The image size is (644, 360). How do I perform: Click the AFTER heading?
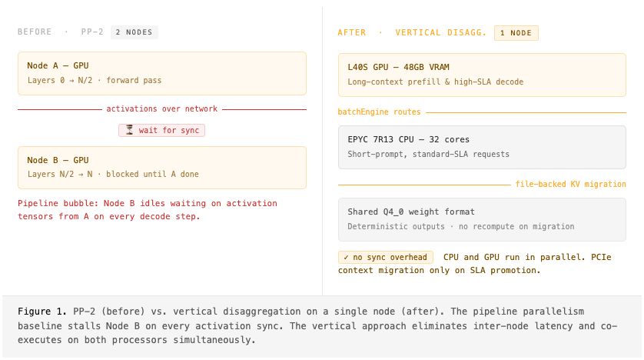click(352, 32)
